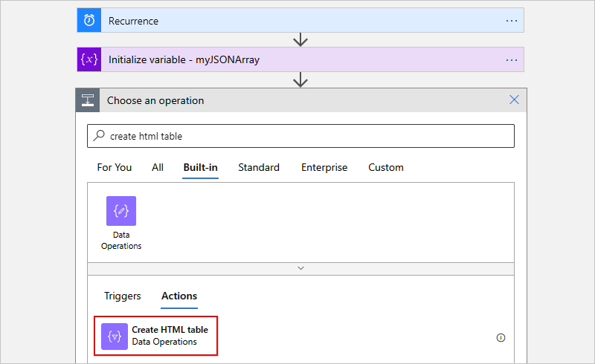
Task: Select the Custom tab
Action: (x=386, y=167)
